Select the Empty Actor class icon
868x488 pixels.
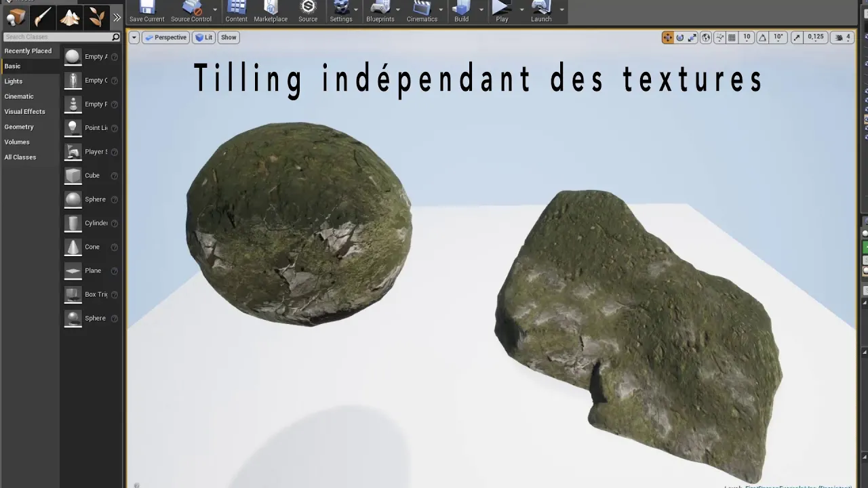point(73,57)
